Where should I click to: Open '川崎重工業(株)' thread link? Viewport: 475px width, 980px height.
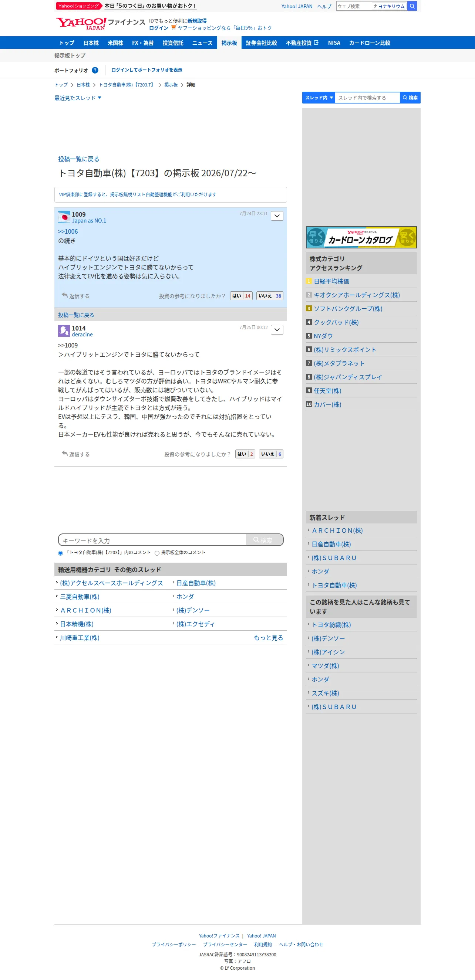tap(80, 638)
